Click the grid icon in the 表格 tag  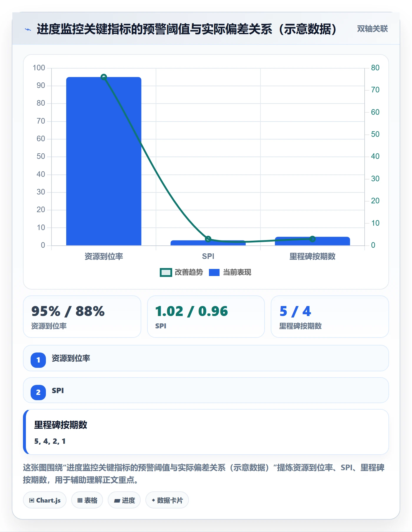80,501
